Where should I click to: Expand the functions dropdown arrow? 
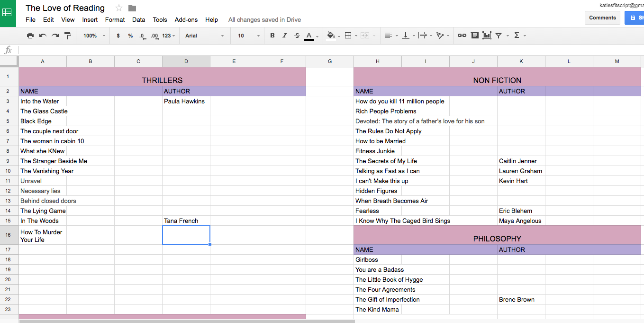pos(525,36)
